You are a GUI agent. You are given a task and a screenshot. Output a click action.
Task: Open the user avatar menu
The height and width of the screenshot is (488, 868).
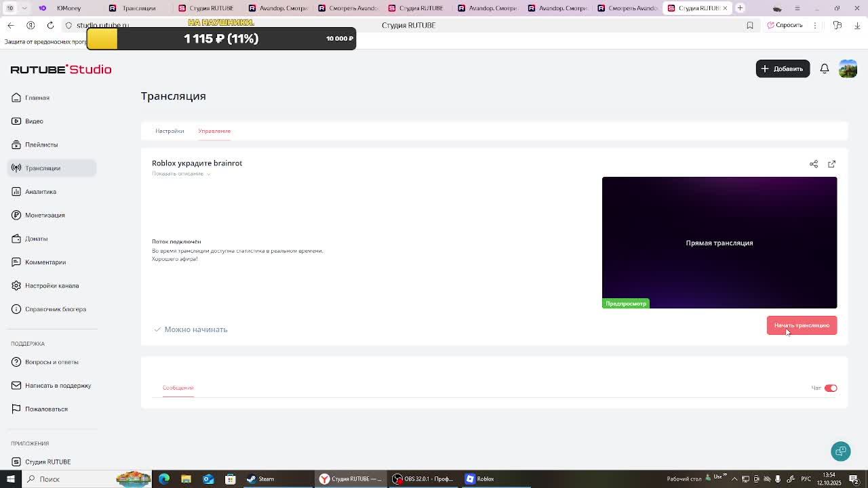click(x=848, y=68)
